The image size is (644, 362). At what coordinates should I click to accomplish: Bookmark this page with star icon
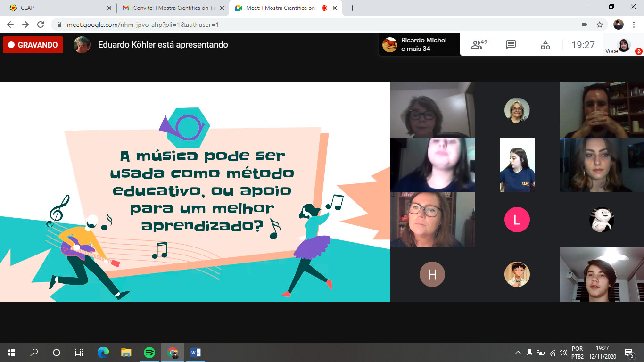point(600,25)
